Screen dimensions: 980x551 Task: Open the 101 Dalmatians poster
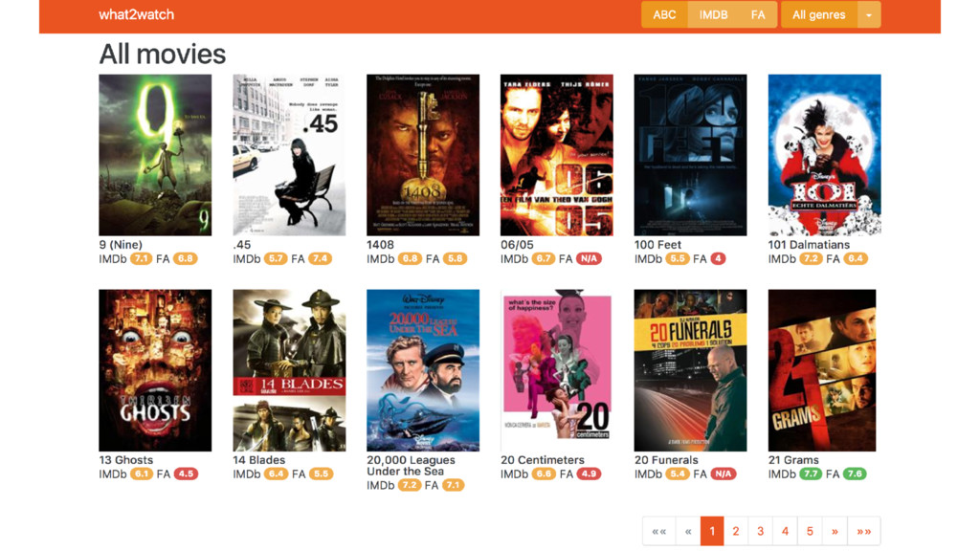pyautogui.click(x=824, y=155)
